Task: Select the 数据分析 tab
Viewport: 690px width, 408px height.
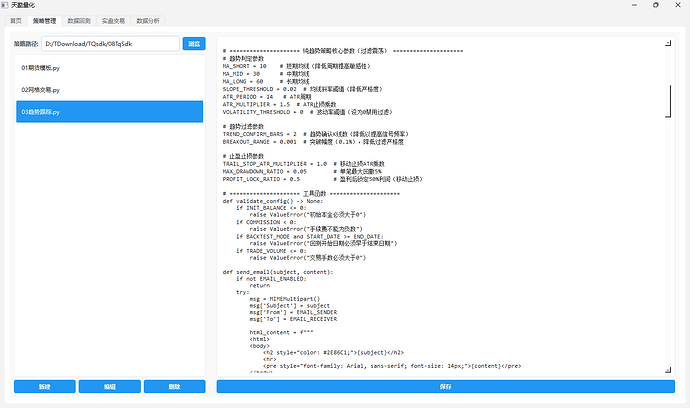Action: pos(148,20)
